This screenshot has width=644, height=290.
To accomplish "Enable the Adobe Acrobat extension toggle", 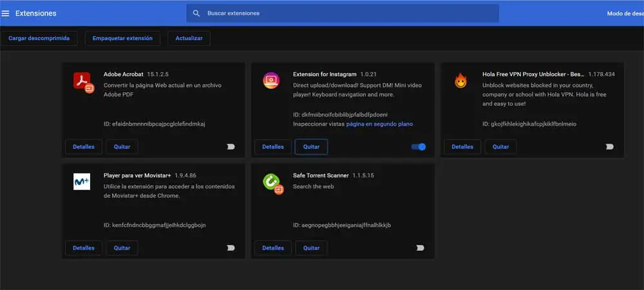I will (x=231, y=147).
